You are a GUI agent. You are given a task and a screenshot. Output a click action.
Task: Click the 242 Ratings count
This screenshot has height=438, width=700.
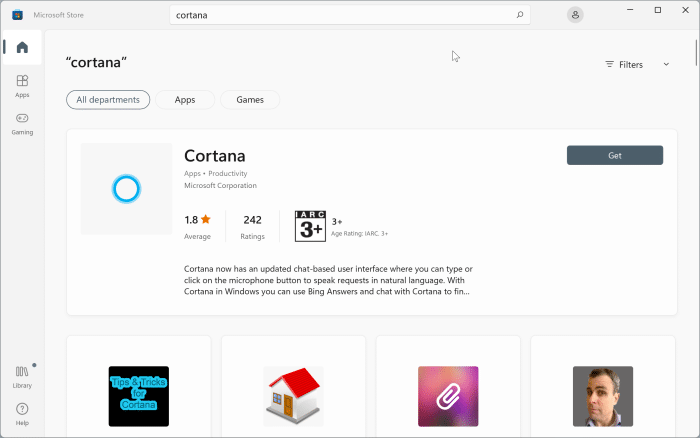[252, 226]
